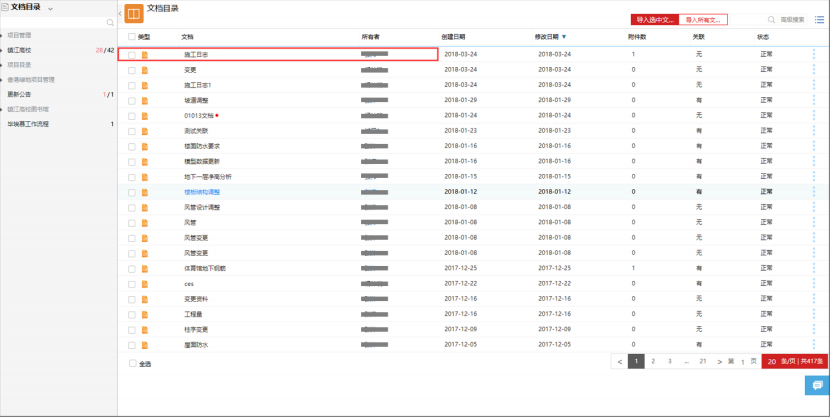The height and width of the screenshot is (419, 831).
Task: Tick the table header select-all checkbox
Action: tap(132, 37)
